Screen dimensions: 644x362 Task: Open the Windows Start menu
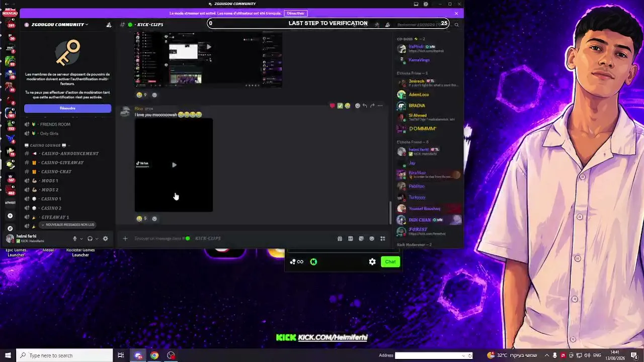tap(8, 355)
